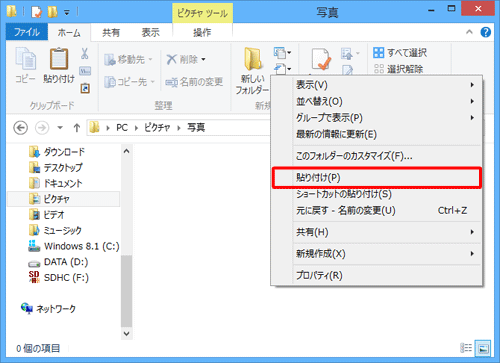The height and width of the screenshot is (363, 500).
Task: Open the グループで表示(P) submenu
Action: (x=377, y=118)
